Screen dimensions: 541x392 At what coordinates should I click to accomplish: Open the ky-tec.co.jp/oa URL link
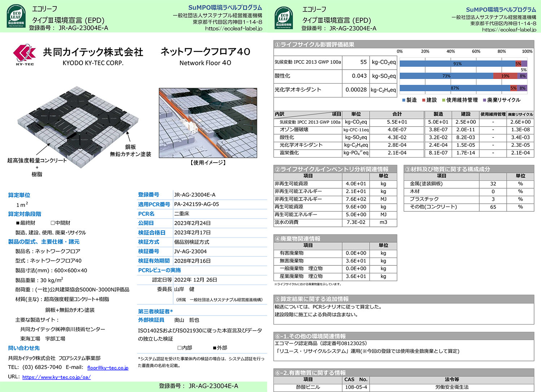pyautogui.click(x=57, y=377)
